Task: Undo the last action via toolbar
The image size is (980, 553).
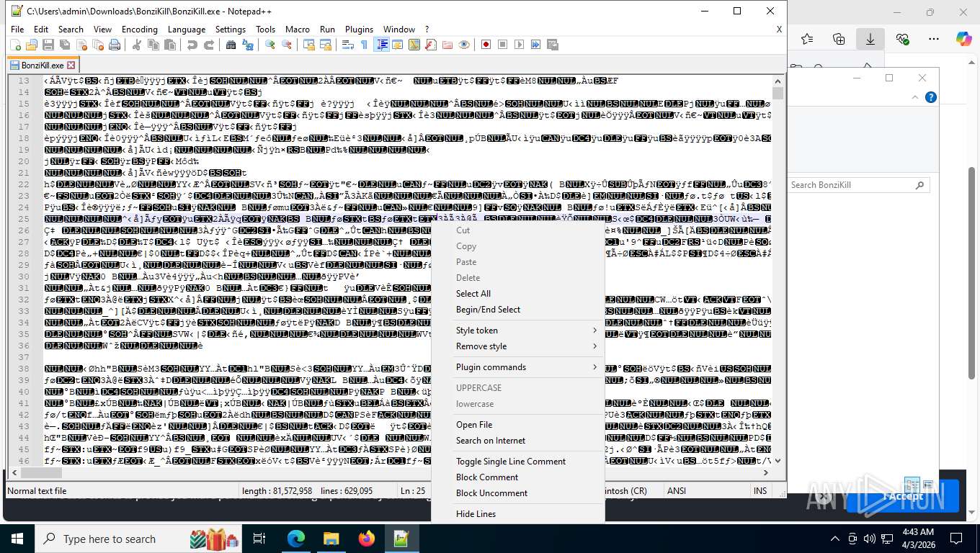Action: (x=192, y=45)
